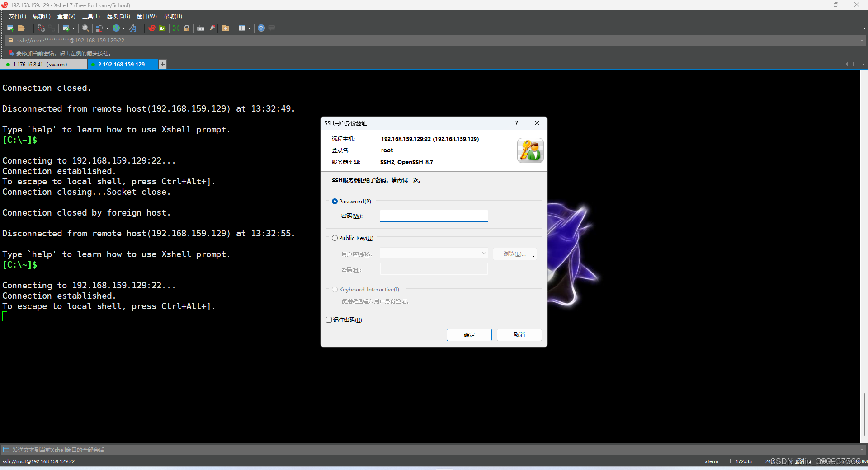868x470 pixels.
Task: Lock the screen with the padlock icon
Action: tap(187, 28)
